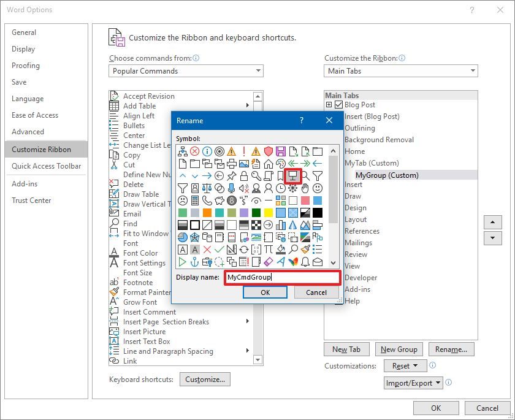Image resolution: width=515 pixels, height=420 pixels.
Task: Pick the piggy bank symbol
Action: pos(219,200)
